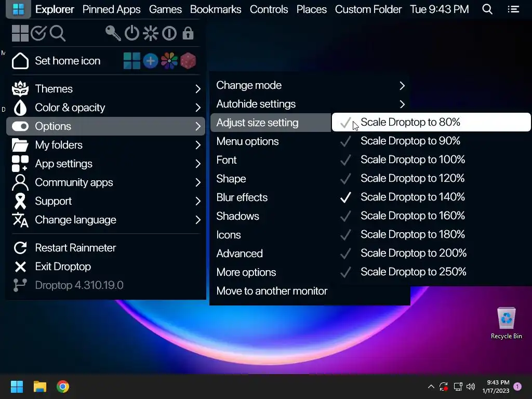Image resolution: width=532 pixels, height=399 pixels.
Task: Choose the red dice home icon
Action: [x=188, y=61]
